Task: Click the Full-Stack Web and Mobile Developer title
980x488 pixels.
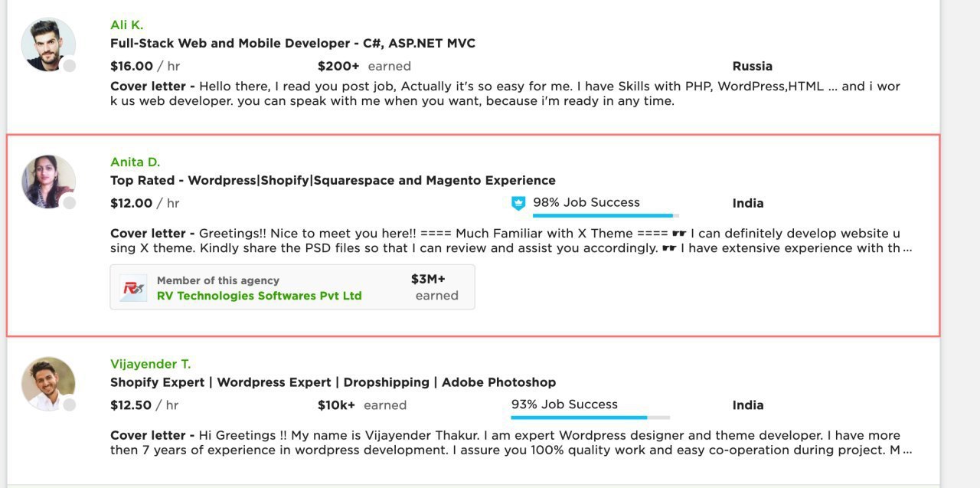Action: [292, 44]
